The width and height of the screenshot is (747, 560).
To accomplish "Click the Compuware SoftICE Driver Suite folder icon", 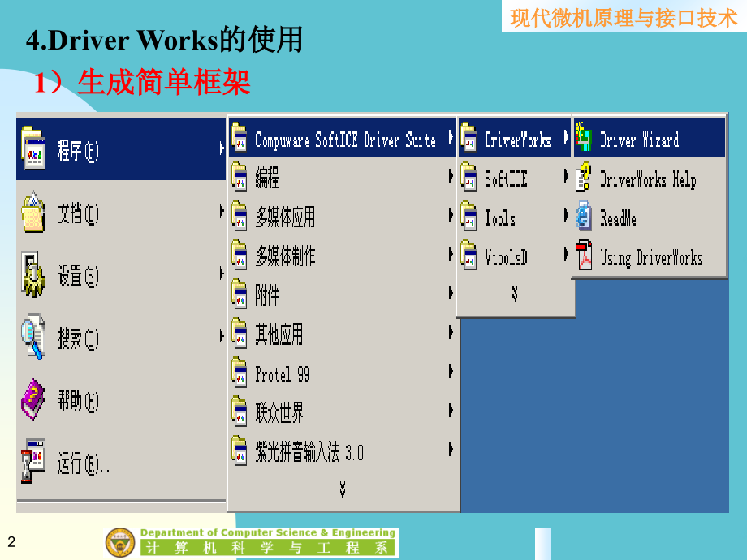I will pos(239,137).
